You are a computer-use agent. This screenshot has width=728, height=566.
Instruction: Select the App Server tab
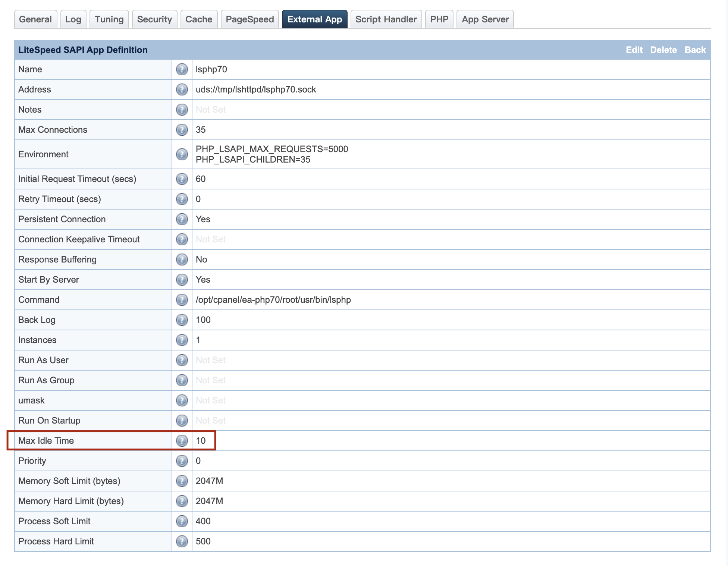tap(485, 19)
